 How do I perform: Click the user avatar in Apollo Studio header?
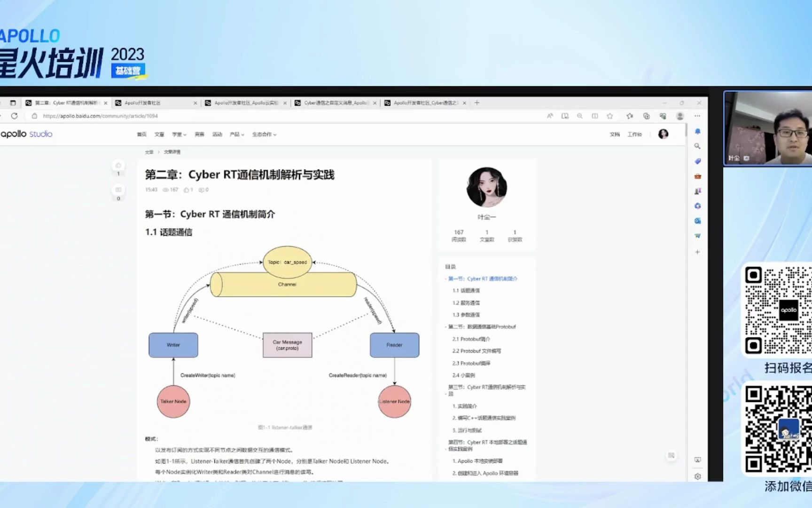pos(663,134)
